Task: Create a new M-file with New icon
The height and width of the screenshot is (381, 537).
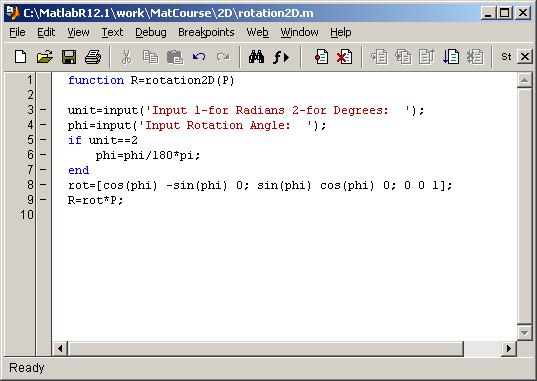Action: pyautogui.click(x=21, y=57)
